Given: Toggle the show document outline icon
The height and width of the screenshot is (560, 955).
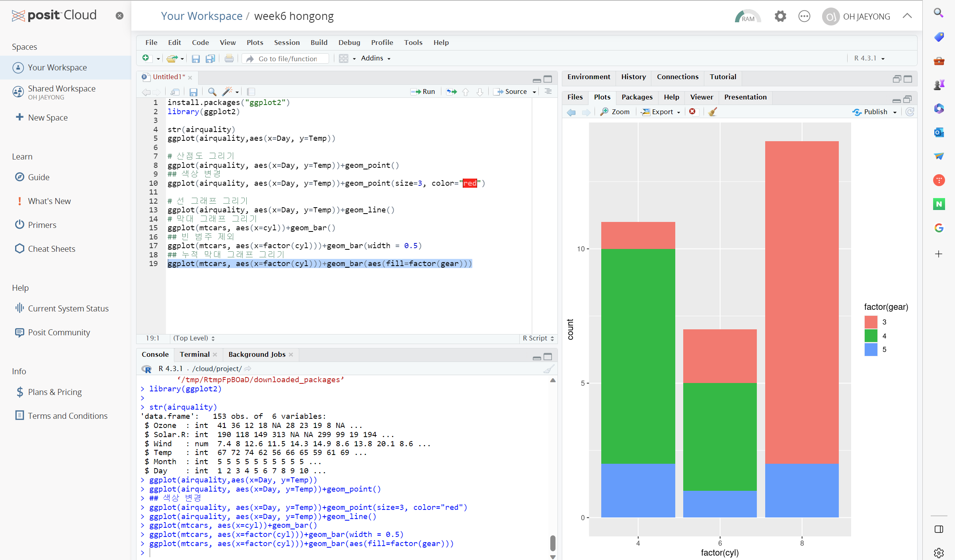Looking at the screenshot, I should (x=548, y=91).
